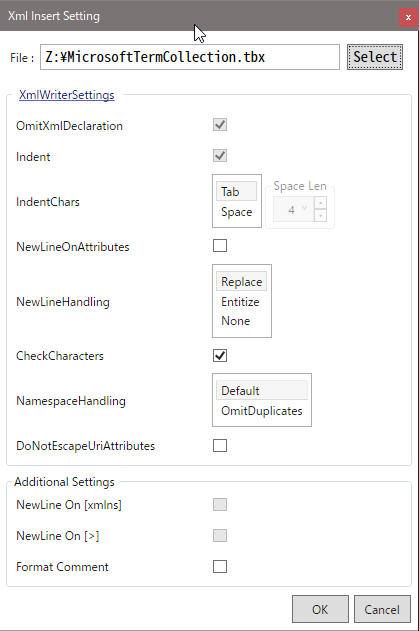Image resolution: width=419 pixels, height=631 pixels.
Task: Toggle the Indent checkbox
Action: pyautogui.click(x=220, y=156)
